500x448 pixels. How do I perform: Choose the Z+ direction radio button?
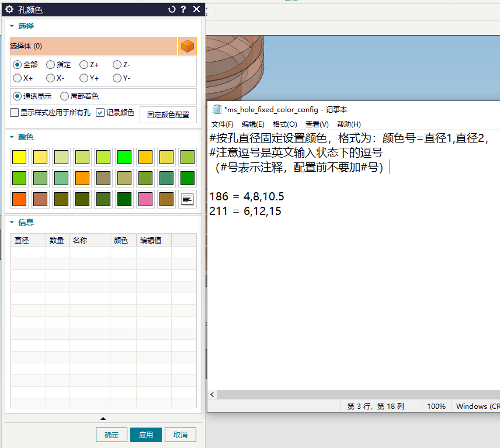(x=84, y=65)
